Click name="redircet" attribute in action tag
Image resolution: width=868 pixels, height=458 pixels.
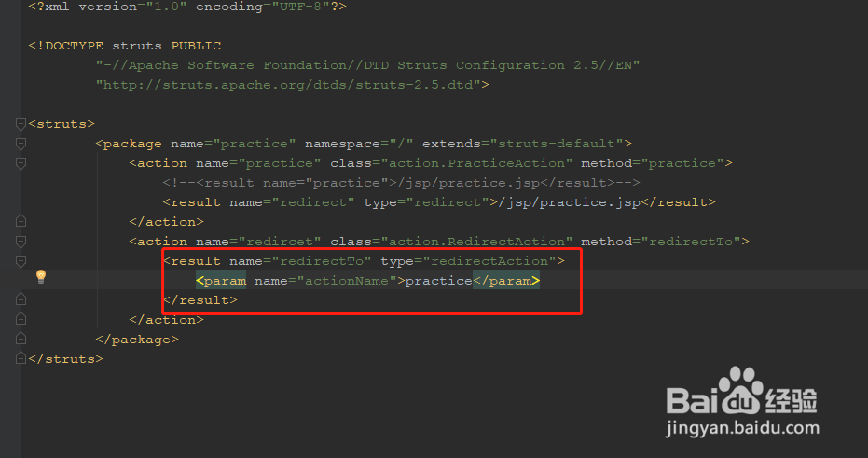pyautogui.click(x=258, y=242)
